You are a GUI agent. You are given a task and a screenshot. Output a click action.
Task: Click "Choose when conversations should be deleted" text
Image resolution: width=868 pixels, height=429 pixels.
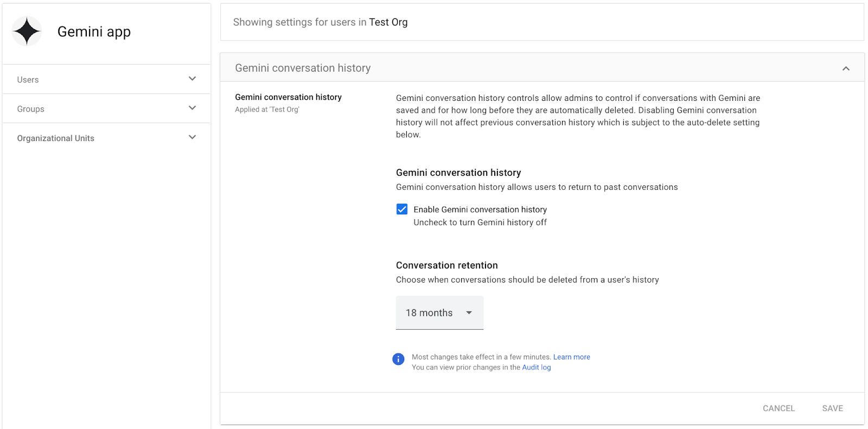click(x=527, y=280)
